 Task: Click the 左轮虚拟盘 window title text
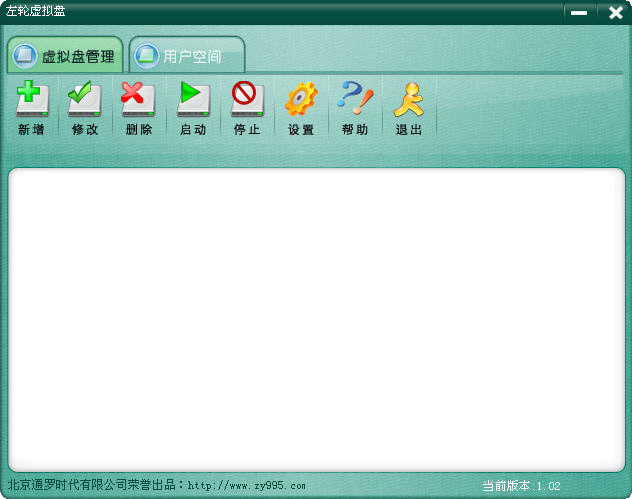[x=35, y=11]
